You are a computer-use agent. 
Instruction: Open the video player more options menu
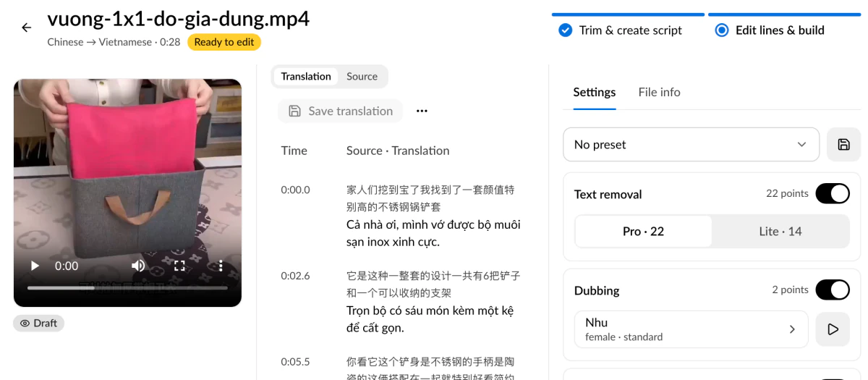click(221, 266)
